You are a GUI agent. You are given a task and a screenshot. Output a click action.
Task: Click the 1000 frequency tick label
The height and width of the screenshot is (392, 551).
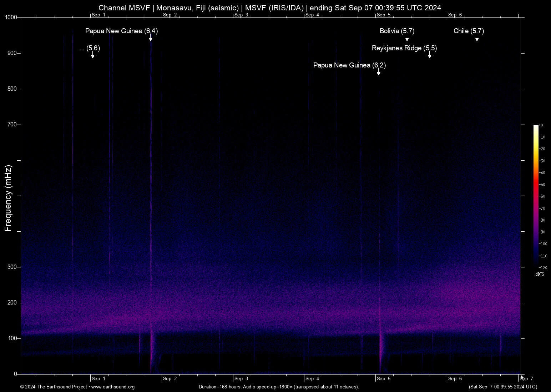[11, 17]
